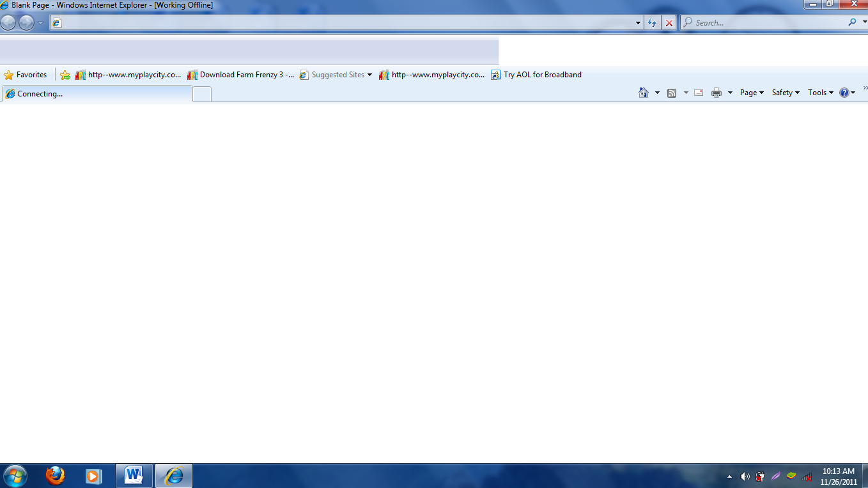Open a new tab with the blank tab button

click(202, 94)
